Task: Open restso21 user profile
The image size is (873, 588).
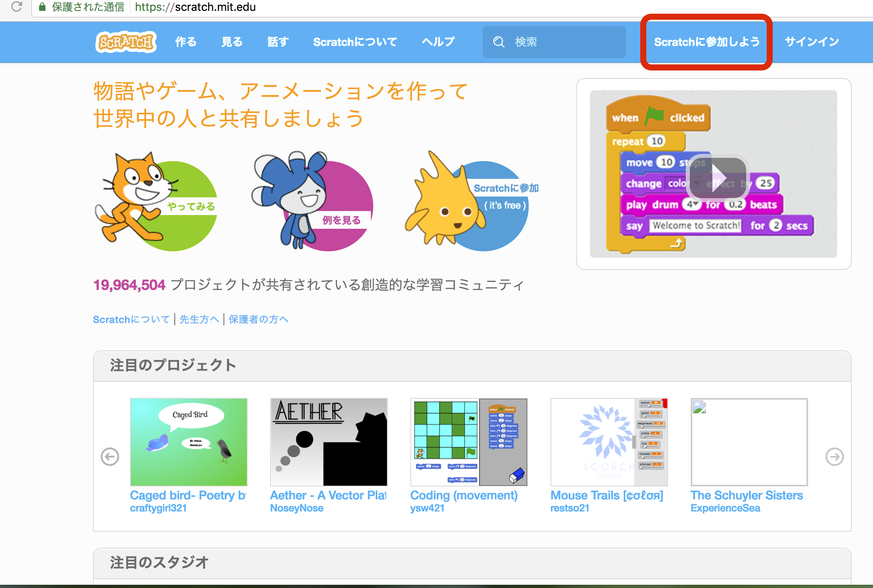Action: pos(570,508)
